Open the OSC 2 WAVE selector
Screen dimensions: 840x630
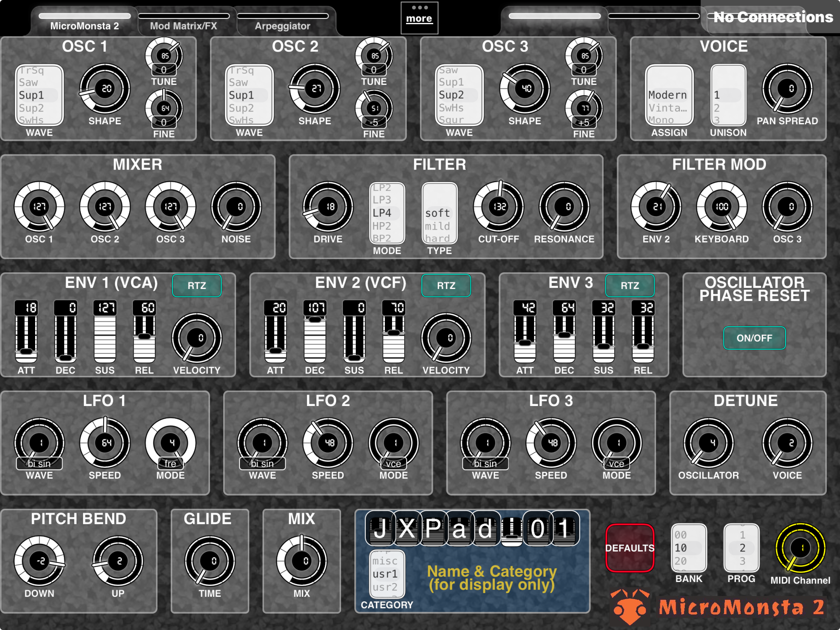coord(249,95)
